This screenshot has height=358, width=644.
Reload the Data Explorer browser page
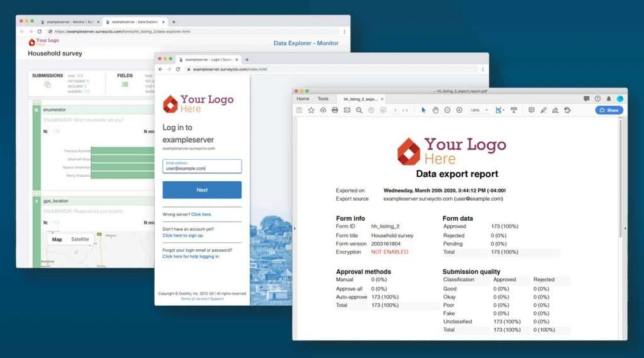tap(40, 31)
